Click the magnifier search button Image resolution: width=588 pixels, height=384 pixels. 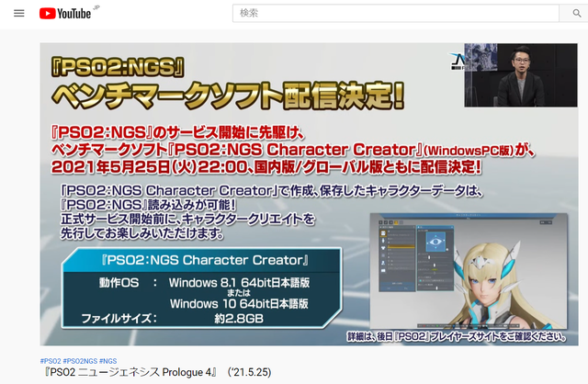click(x=576, y=13)
